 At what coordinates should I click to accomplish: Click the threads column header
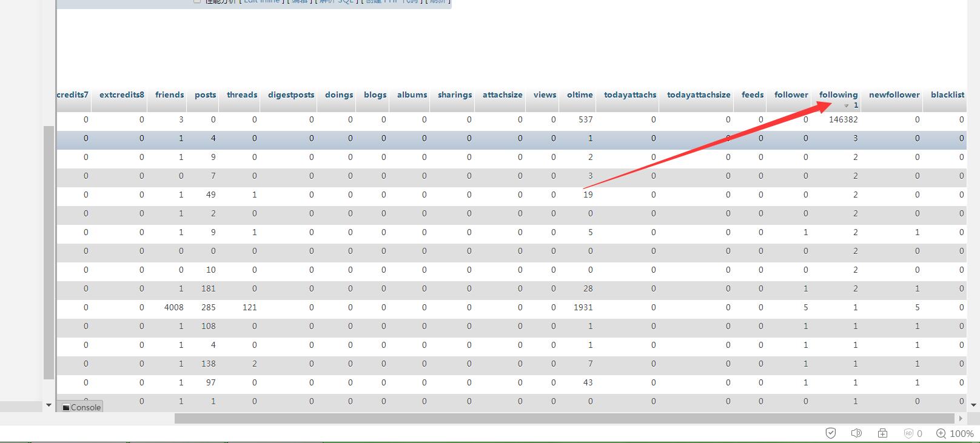pos(242,95)
